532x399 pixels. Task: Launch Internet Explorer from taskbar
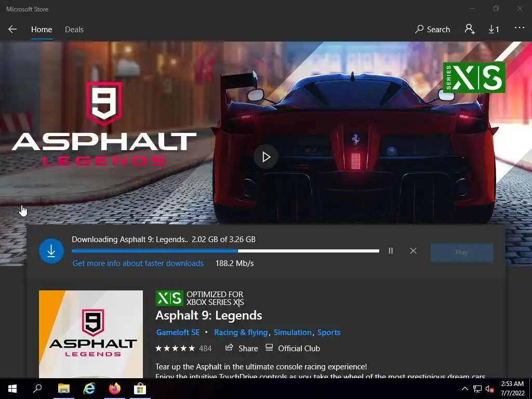point(89,389)
